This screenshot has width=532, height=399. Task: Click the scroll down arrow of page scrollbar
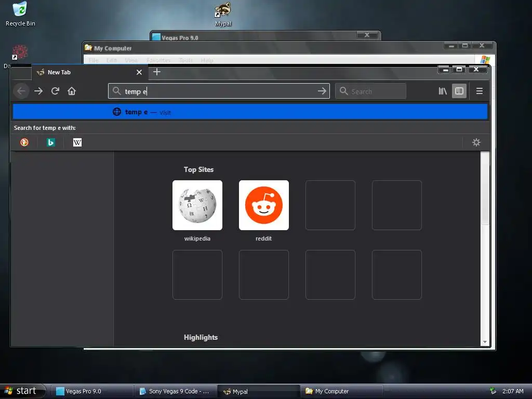(485, 342)
